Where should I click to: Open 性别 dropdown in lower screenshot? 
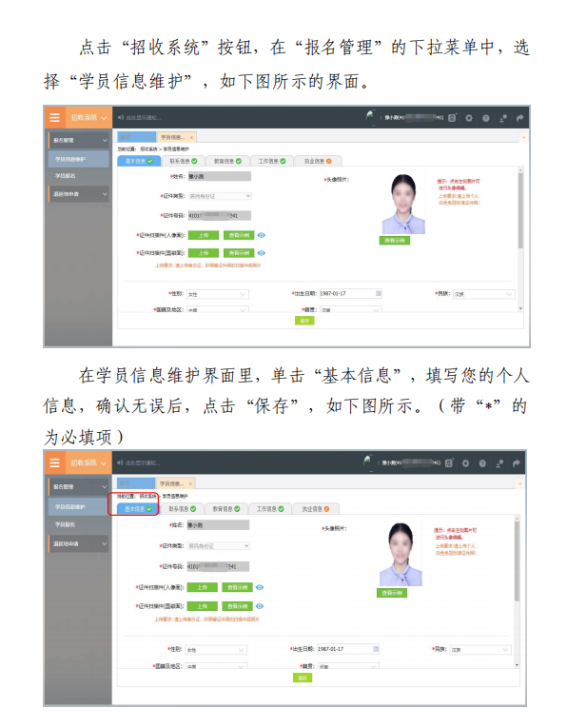[216, 650]
